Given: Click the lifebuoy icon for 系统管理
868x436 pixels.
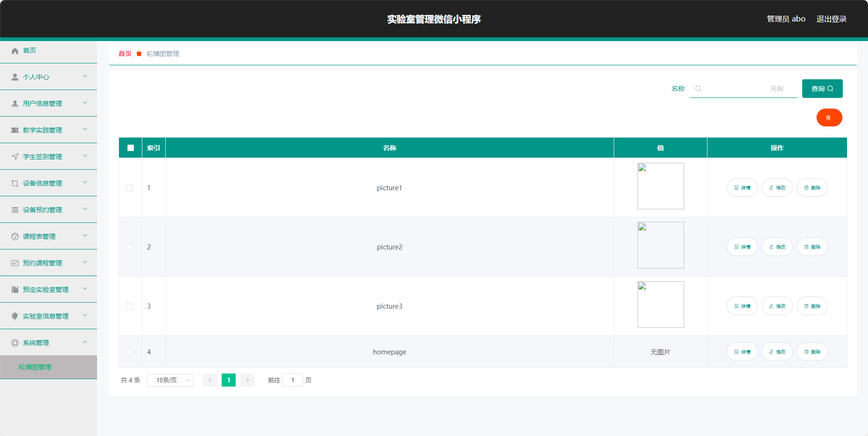Looking at the screenshot, I should coord(15,343).
